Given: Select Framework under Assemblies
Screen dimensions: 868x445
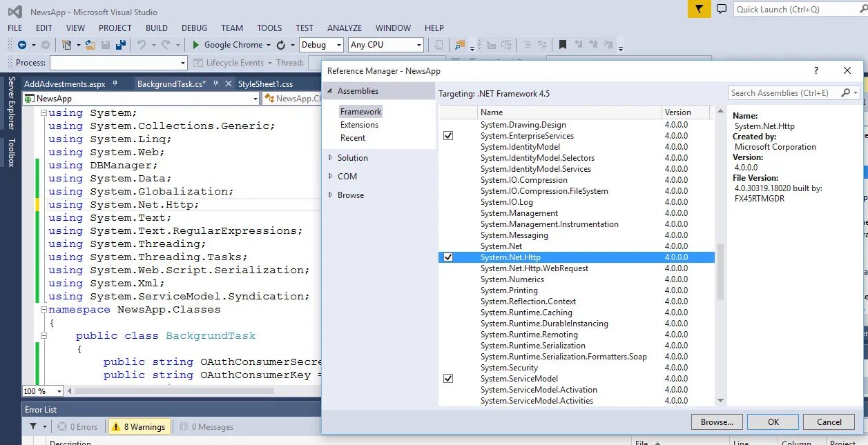Looking at the screenshot, I should tap(360, 112).
